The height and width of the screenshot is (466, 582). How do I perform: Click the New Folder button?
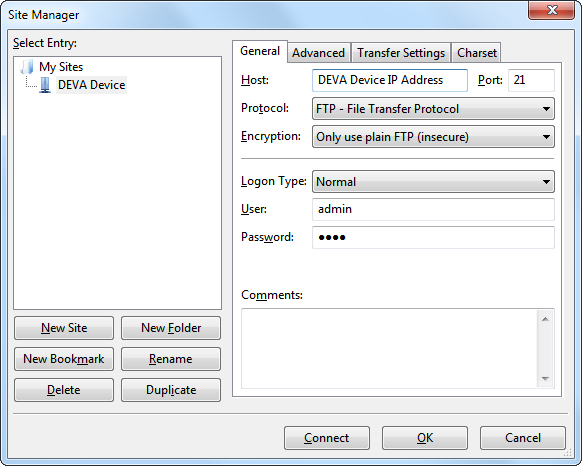pos(171,328)
